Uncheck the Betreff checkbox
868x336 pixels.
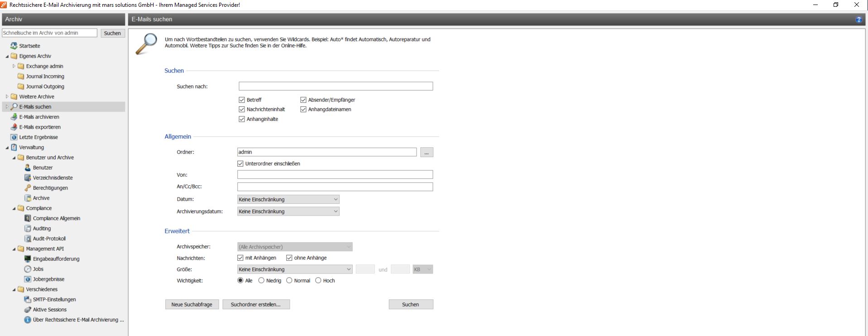coord(242,100)
